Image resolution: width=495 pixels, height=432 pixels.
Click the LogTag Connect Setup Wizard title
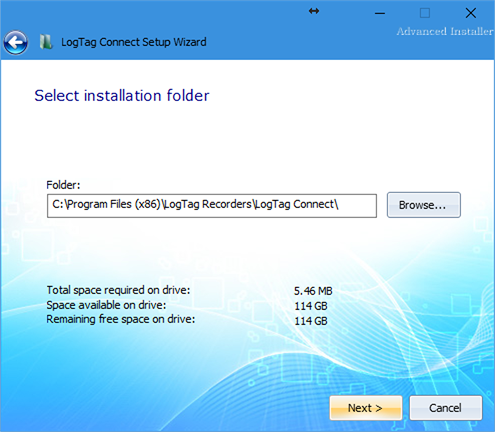(134, 42)
